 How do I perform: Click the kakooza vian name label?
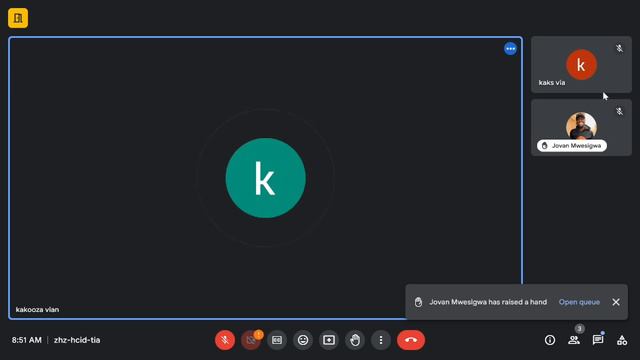37,309
